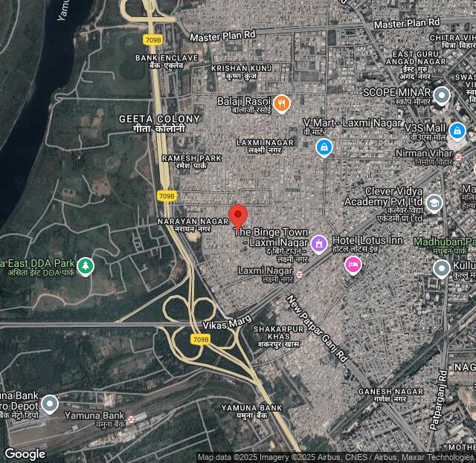
Task: Click the Google logo
Action: click(x=25, y=454)
